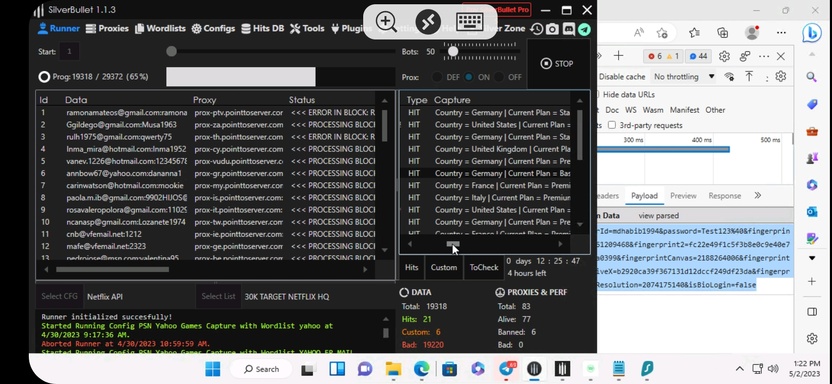Click the zoom magnifier overlay icon
Image resolution: width=832 pixels, height=384 pixels.
coord(386,22)
